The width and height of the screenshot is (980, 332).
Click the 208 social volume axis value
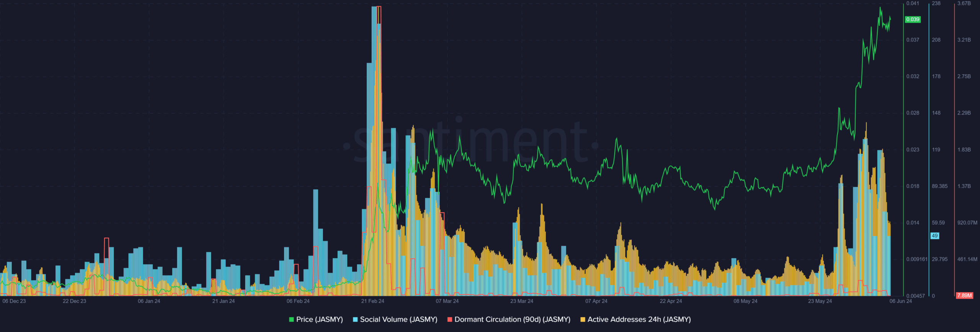[x=936, y=40]
